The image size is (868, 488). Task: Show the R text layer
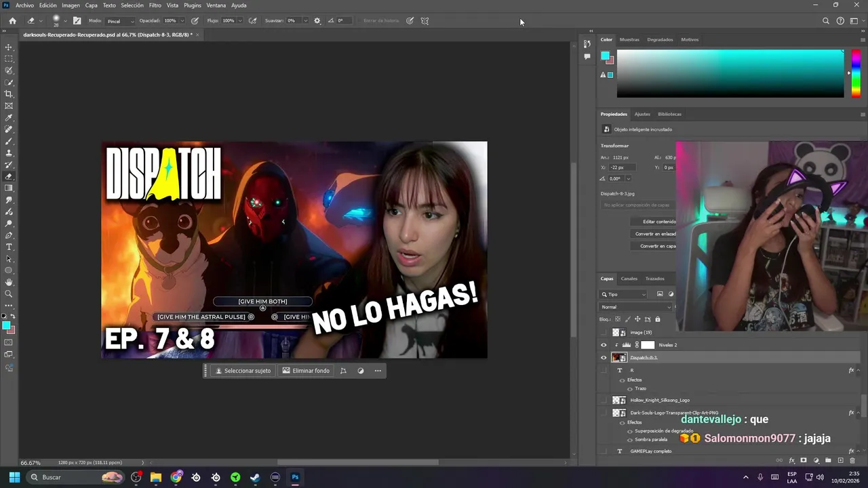(x=604, y=371)
